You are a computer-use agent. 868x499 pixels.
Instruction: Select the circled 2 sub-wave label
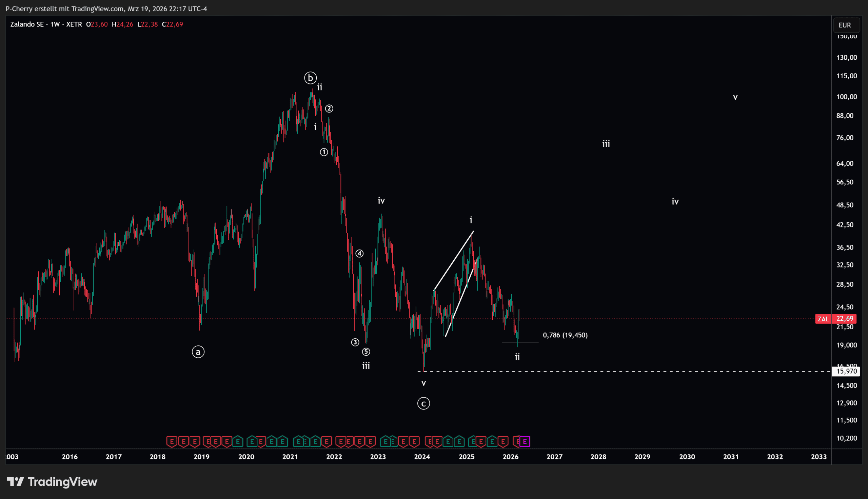[x=329, y=108]
